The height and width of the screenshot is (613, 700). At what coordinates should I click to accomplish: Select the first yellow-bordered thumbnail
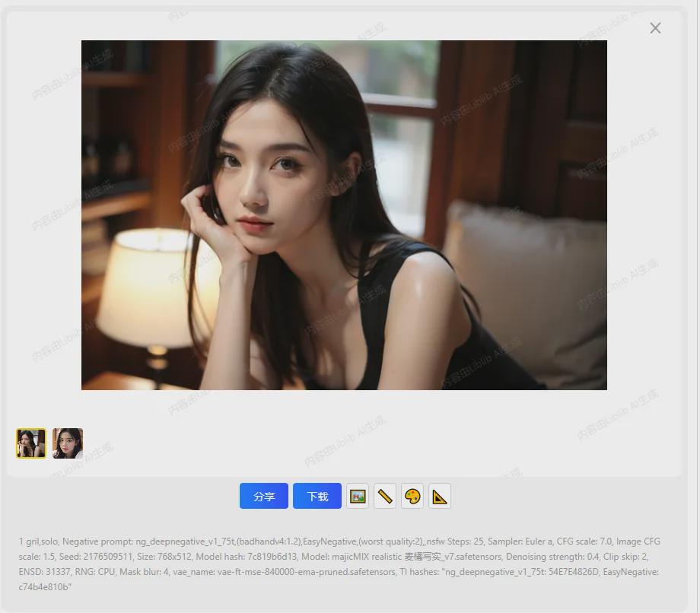pos(31,443)
